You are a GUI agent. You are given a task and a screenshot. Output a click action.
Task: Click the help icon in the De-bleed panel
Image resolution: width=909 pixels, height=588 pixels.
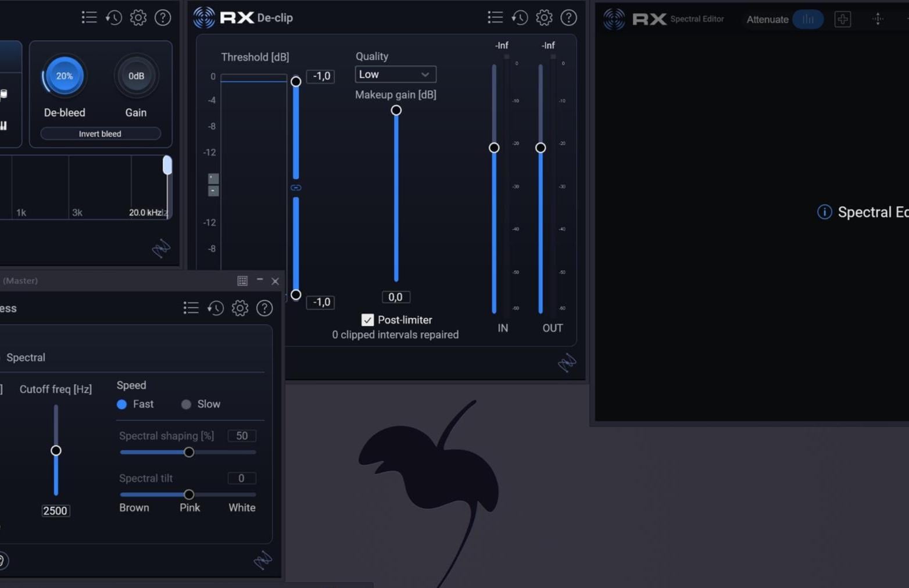pyautogui.click(x=163, y=17)
